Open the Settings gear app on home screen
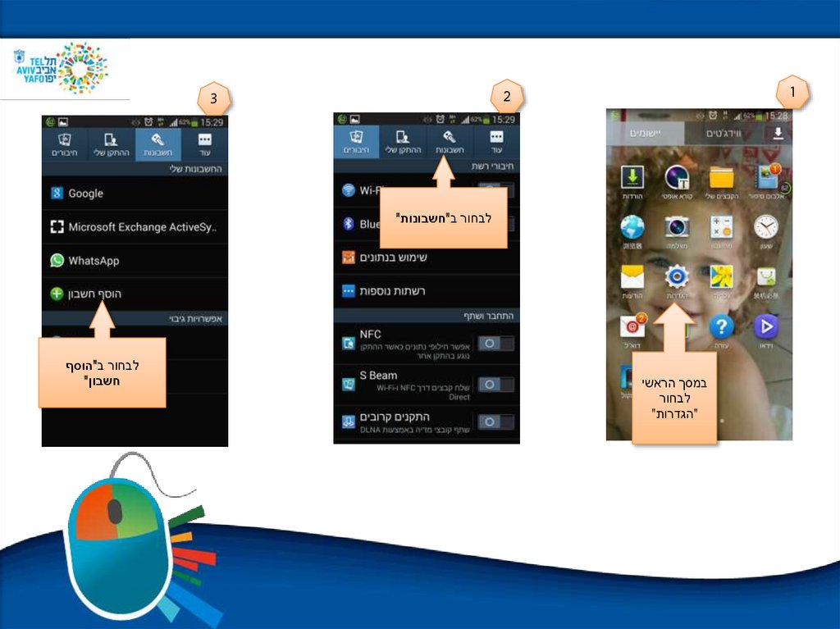 click(677, 277)
